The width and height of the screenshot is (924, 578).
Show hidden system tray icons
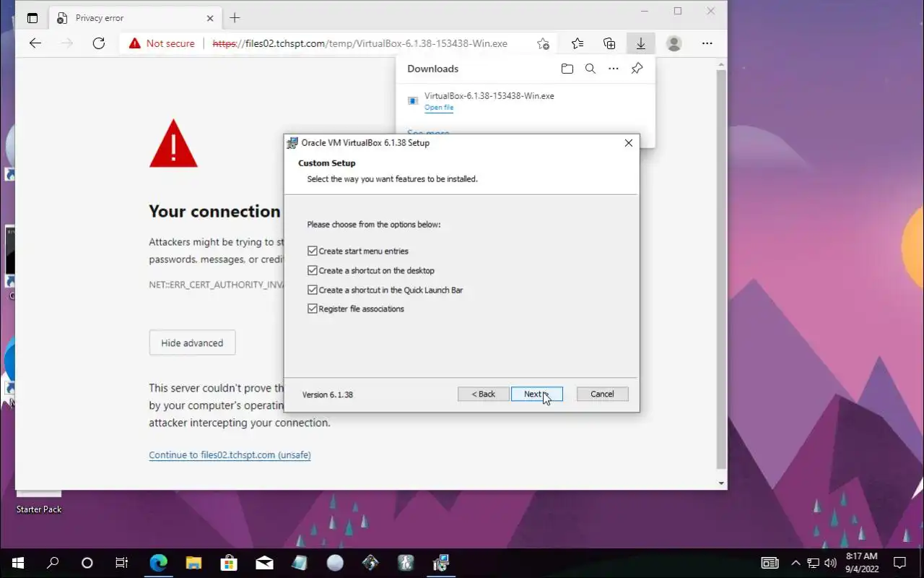tap(796, 563)
